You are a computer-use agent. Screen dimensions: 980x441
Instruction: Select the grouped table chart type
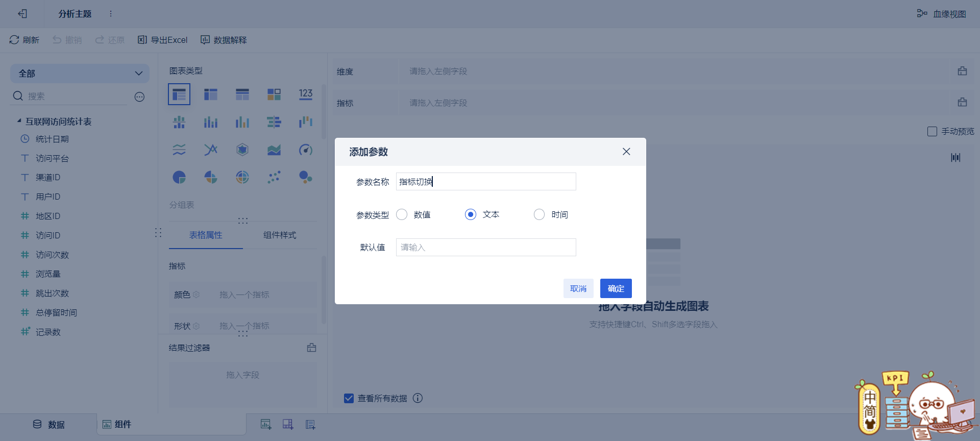tap(179, 94)
